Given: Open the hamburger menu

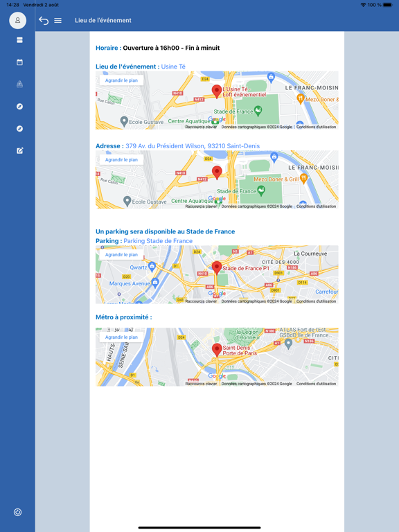Looking at the screenshot, I should click(58, 20).
